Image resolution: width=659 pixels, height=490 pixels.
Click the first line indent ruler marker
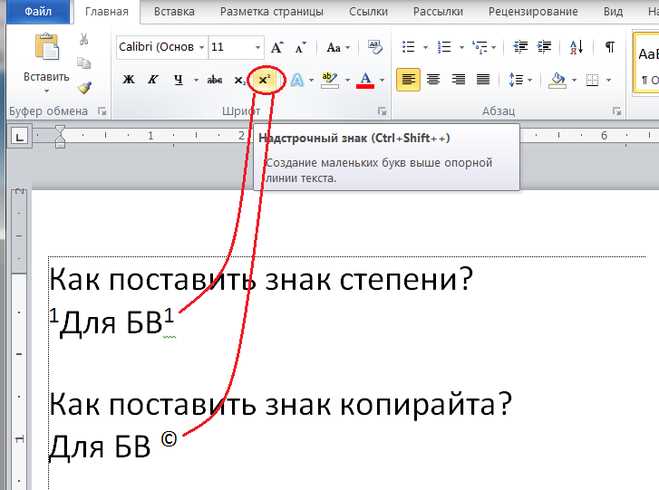point(60,129)
